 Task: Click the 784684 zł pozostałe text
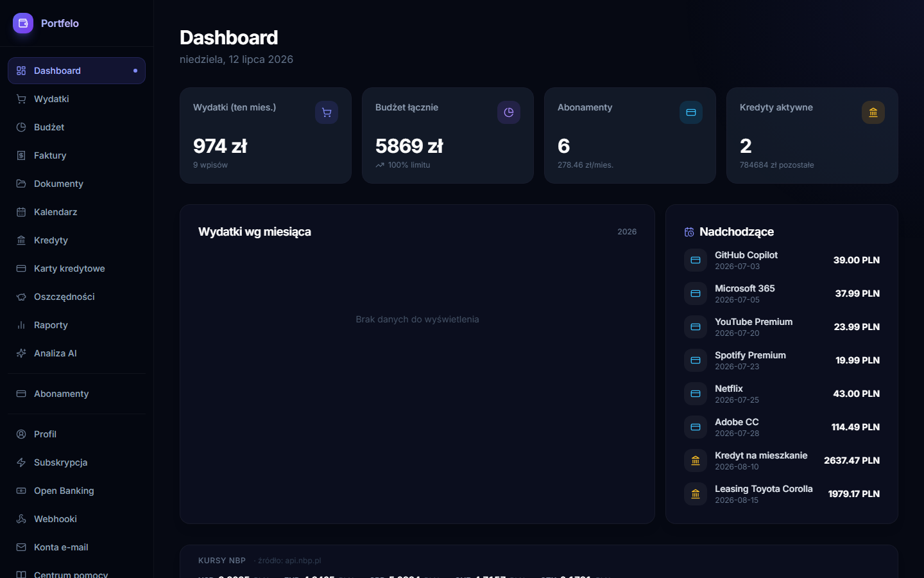776,165
